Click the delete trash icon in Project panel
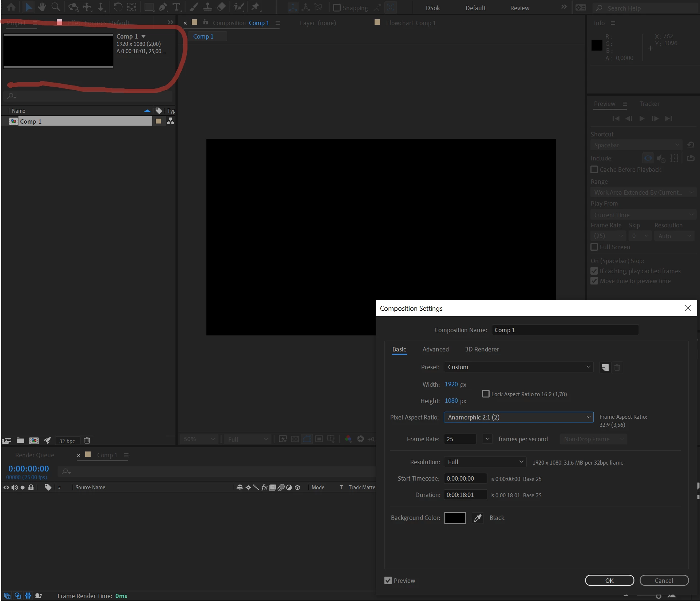 (87, 441)
